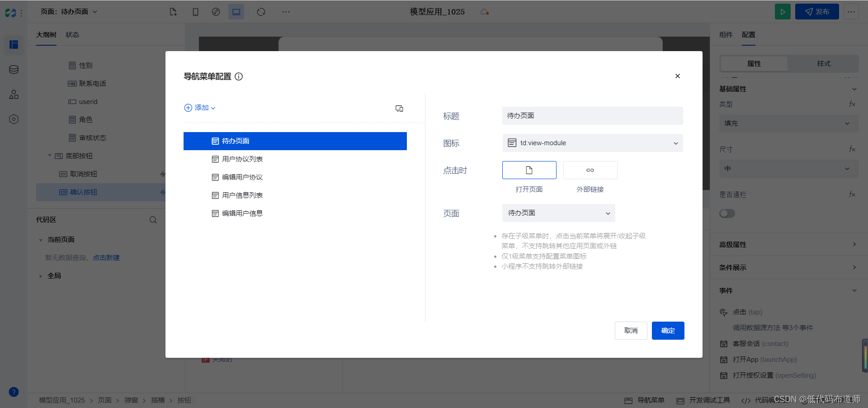Select the 样式 tab
Image resolution: width=868 pixels, height=408 pixels.
(824, 64)
